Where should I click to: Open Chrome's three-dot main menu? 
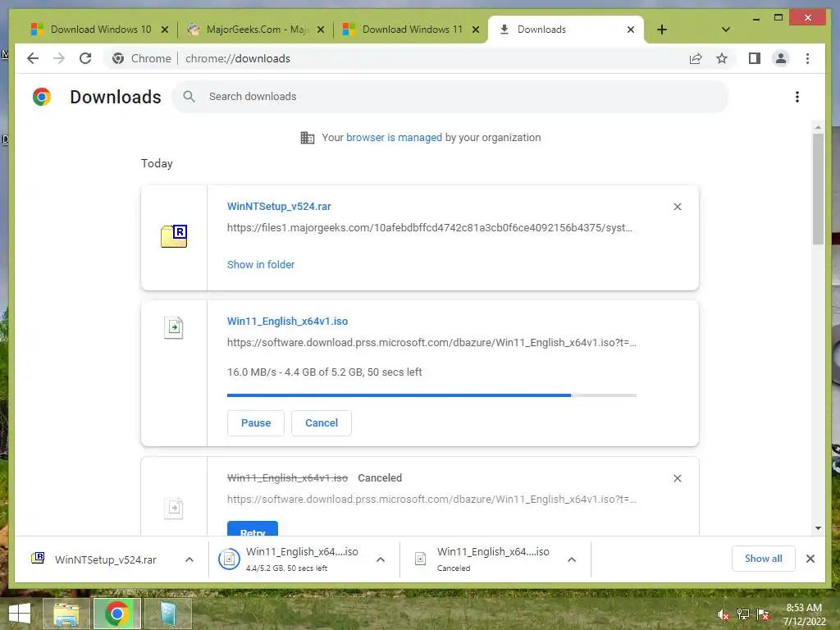click(x=807, y=58)
